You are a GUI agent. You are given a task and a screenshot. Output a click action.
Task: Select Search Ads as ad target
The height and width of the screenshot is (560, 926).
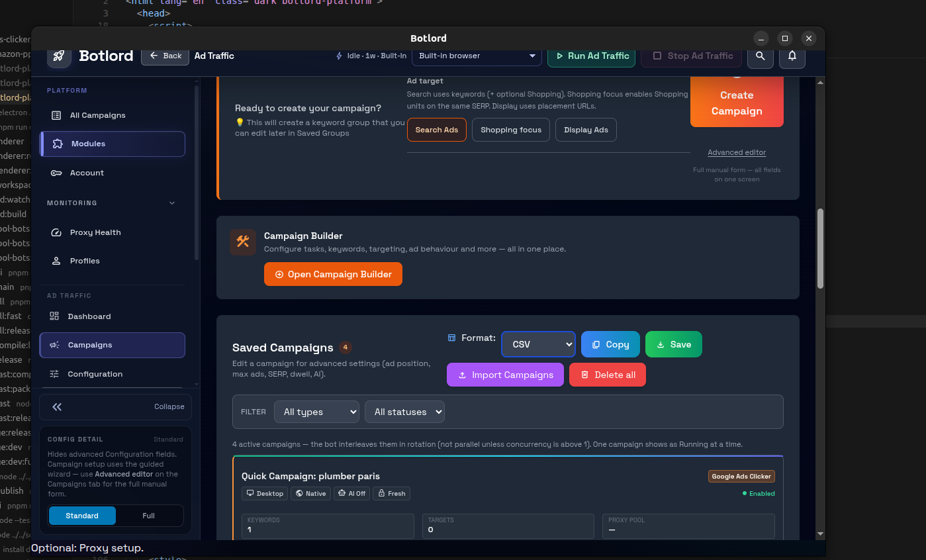pyautogui.click(x=437, y=130)
